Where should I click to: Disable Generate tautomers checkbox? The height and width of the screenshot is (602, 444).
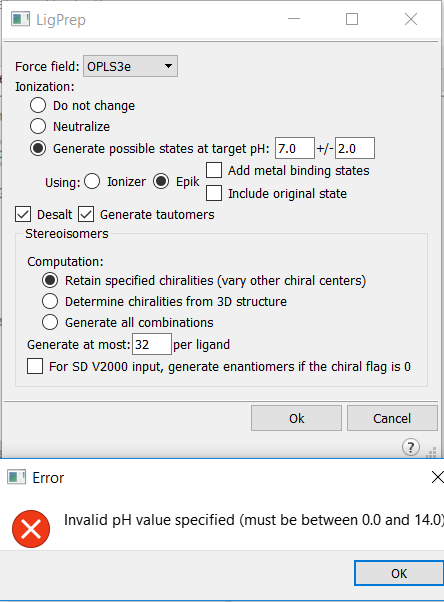(x=86, y=214)
